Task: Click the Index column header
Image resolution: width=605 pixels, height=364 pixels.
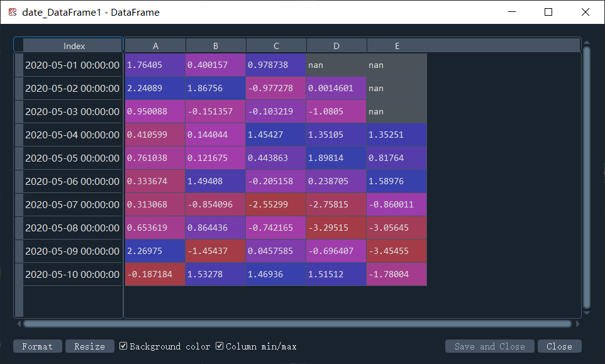Action: (x=74, y=45)
